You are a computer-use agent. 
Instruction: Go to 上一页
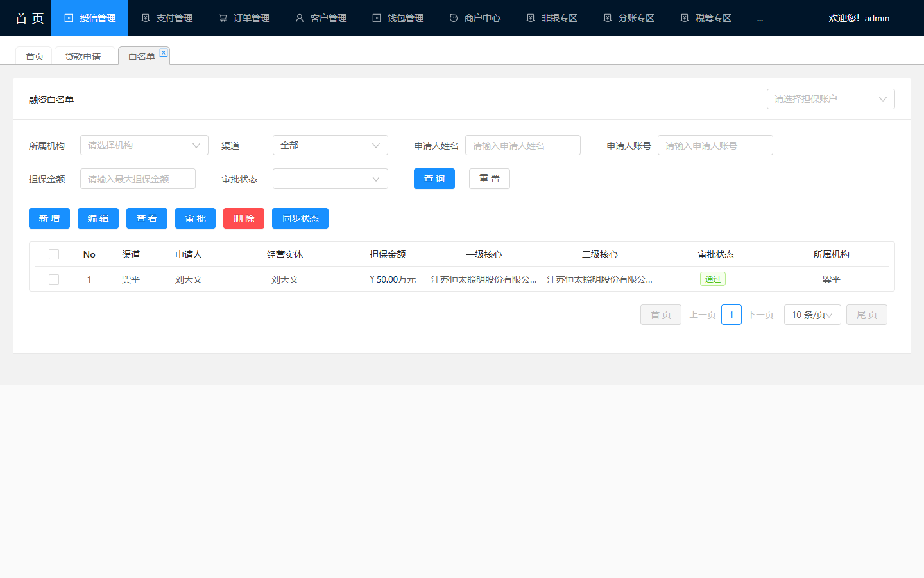[703, 315]
